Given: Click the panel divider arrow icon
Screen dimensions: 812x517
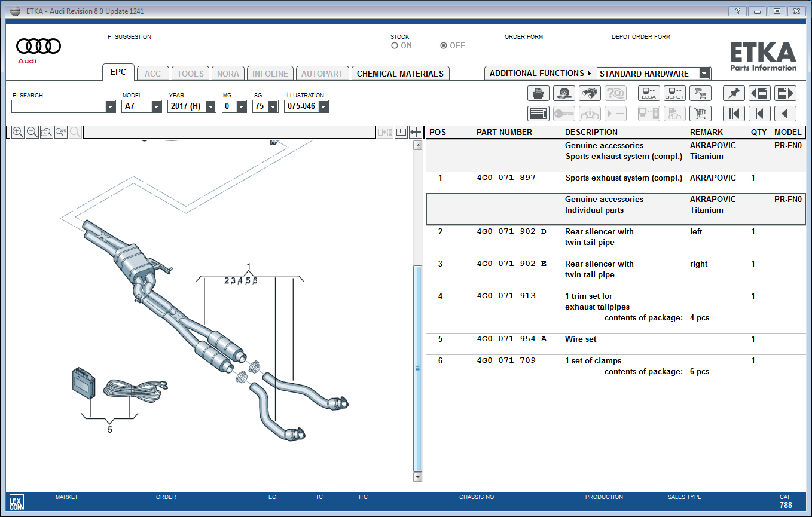Looking at the screenshot, I should coord(416,132).
